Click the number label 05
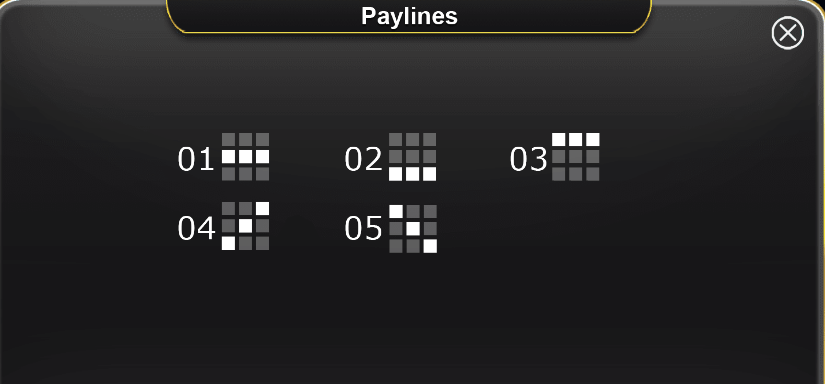Viewport: 825px width, 384px height. [363, 228]
